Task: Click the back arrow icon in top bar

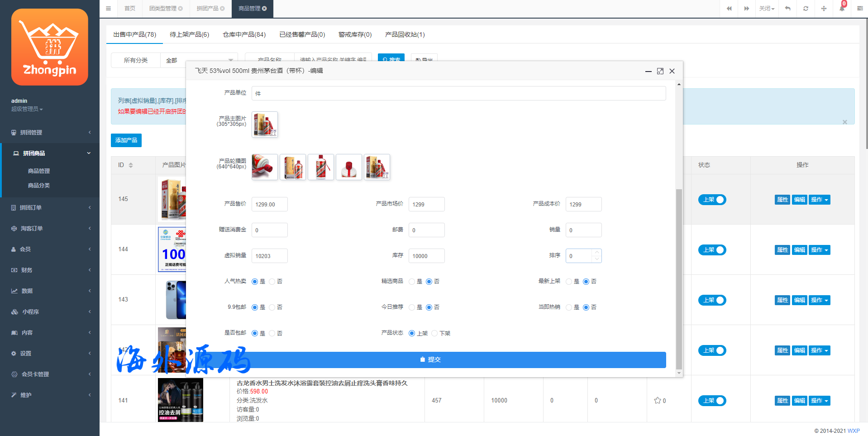Action: (x=787, y=9)
